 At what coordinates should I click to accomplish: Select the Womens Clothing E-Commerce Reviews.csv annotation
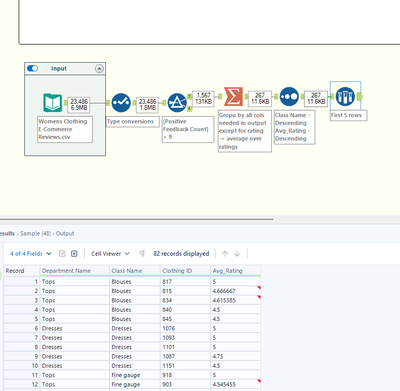pyautogui.click(x=65, y=129)
